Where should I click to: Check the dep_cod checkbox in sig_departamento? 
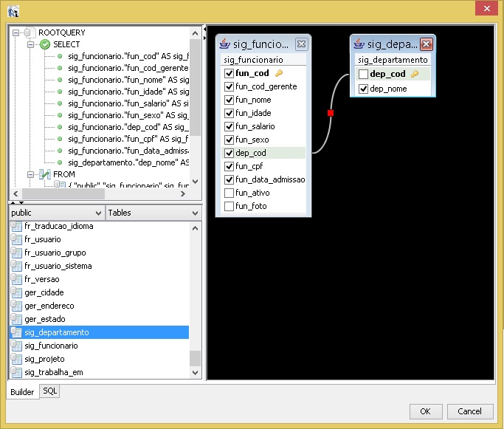(363, 75)
